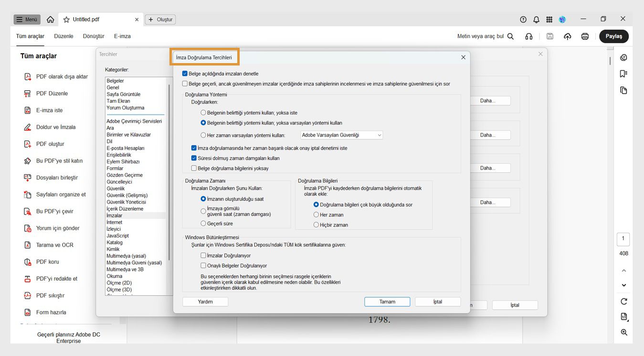The image size is (644, 356).
Task: Go to previous page with up chevron
Action: [623, 270]
